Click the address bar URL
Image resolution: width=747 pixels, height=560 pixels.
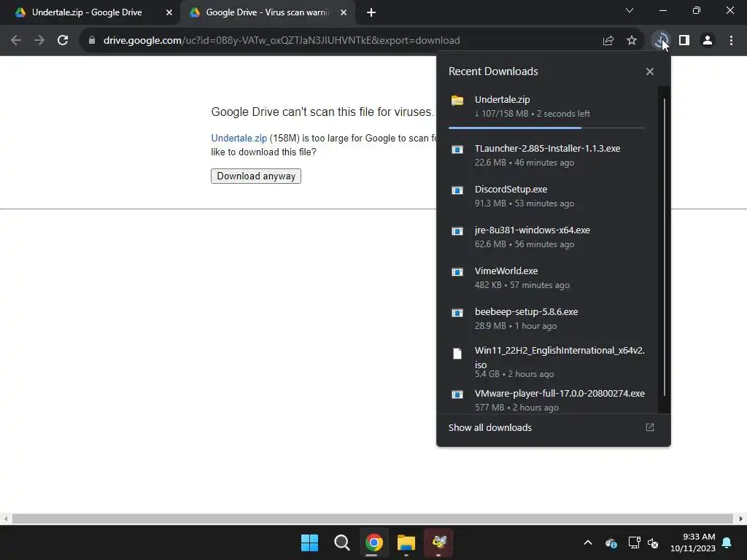pyautogui.click(x=281, y=41)
